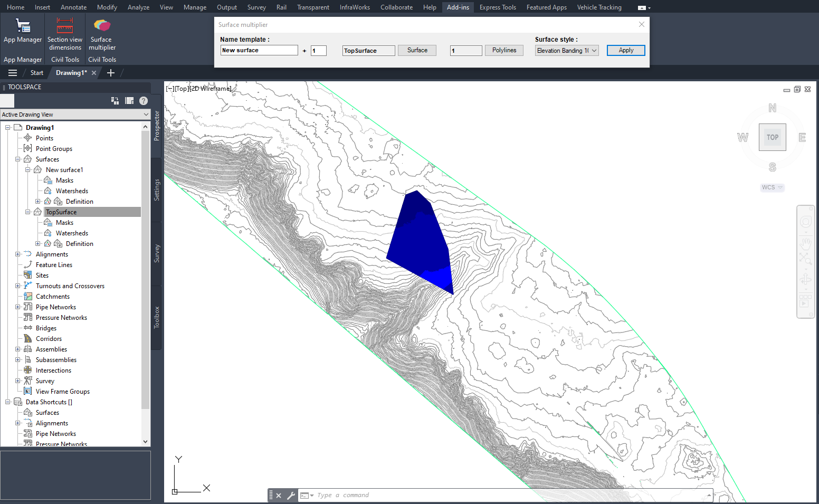Viewport: 819px width, 504px height.
Task: Click the command line customize wrench
Action: (x=291, y=496)
